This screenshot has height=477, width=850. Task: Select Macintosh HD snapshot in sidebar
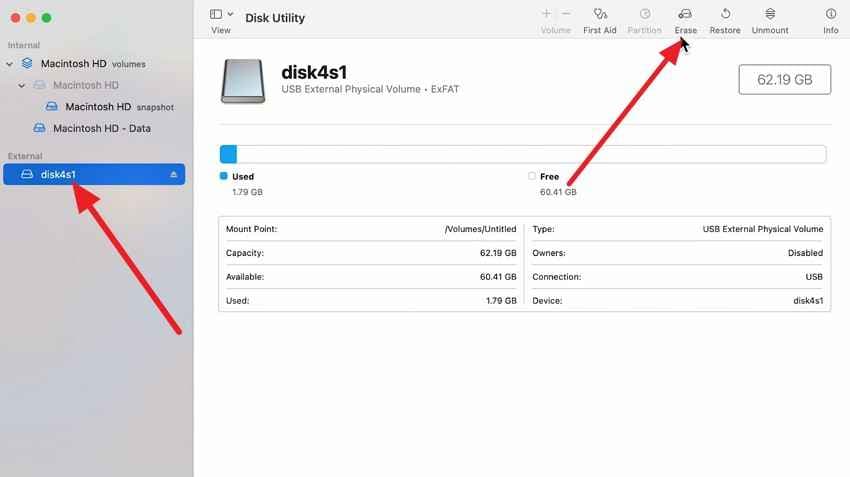click(119, 107)
